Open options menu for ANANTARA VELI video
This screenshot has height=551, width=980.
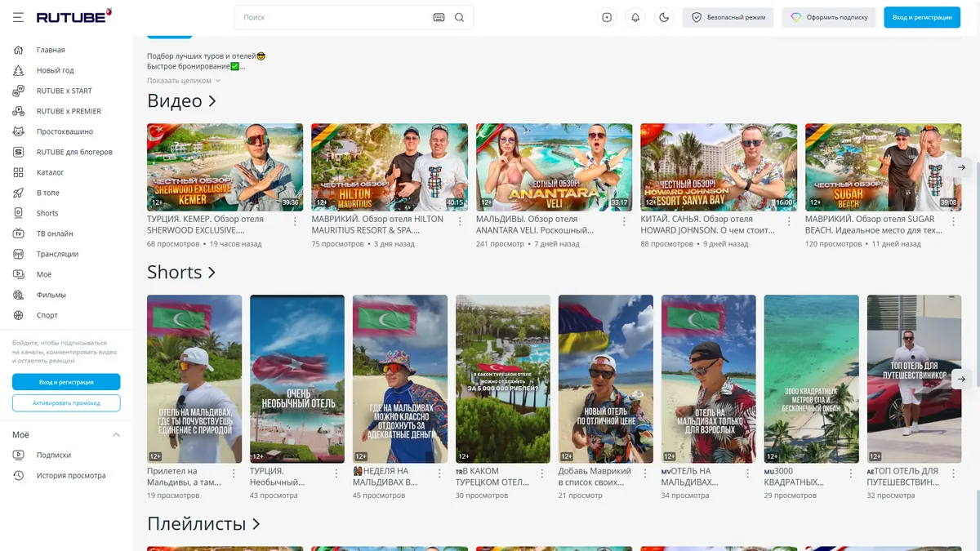[x=624, y=221]
